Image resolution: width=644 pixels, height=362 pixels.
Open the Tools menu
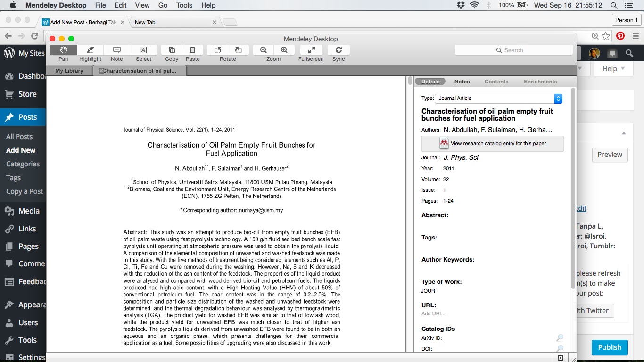click(184, 5)
